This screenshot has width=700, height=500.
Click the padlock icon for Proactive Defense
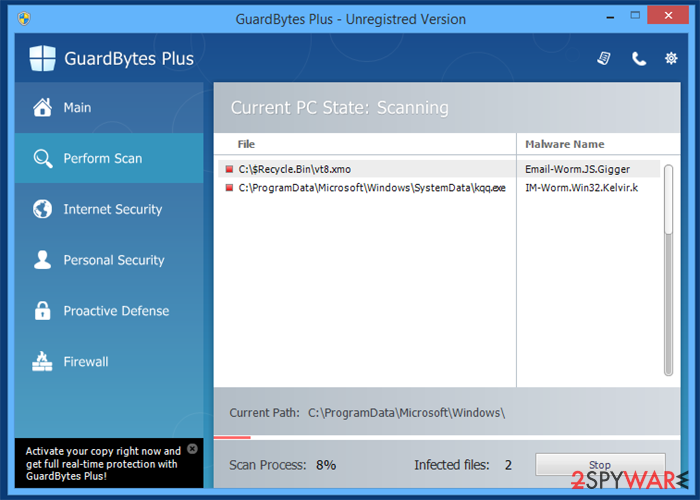(42, 310)
